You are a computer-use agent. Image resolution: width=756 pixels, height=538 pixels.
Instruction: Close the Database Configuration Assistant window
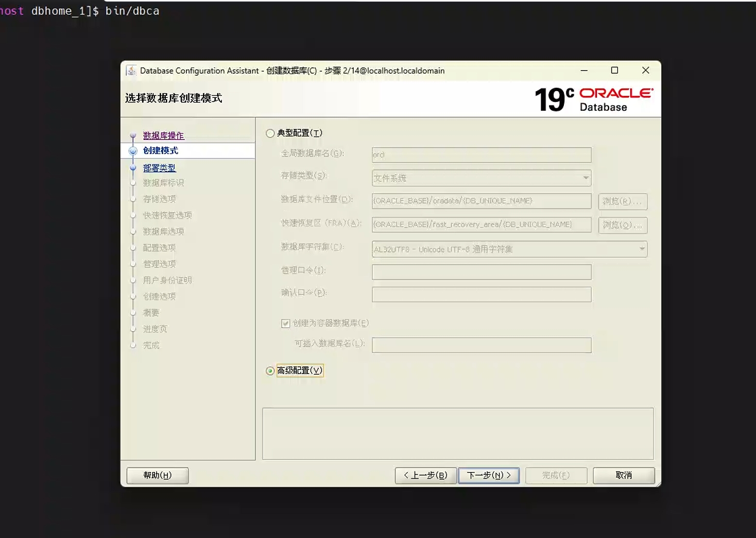point(645,71)
